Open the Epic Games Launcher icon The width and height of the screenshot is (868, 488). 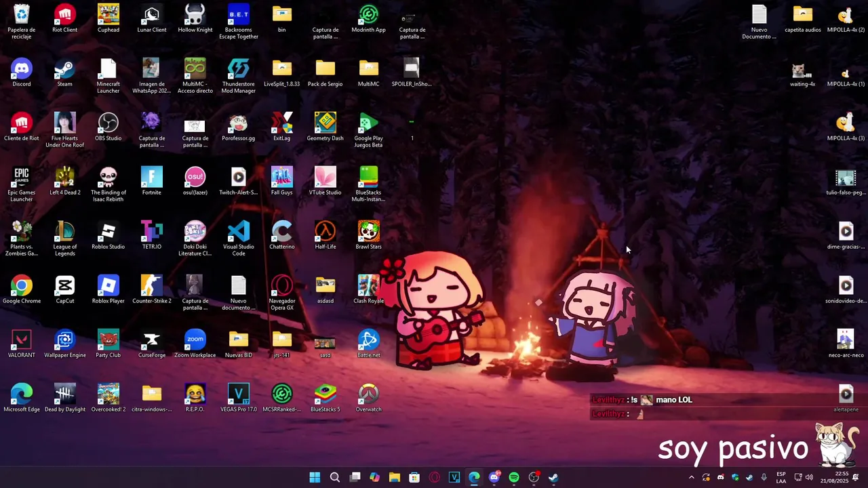[22, 184]
